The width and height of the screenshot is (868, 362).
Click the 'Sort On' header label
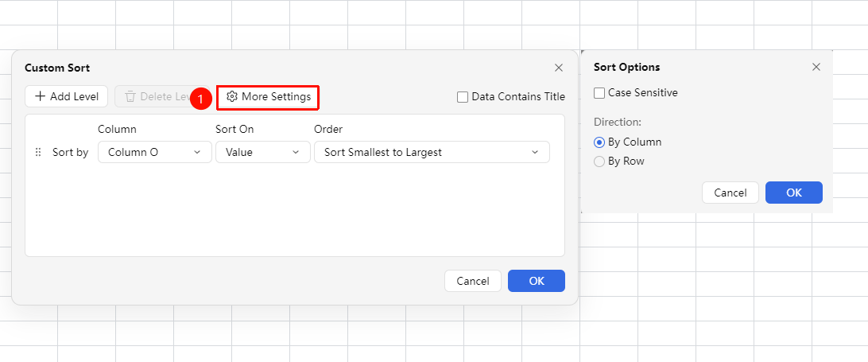pos(234,129)
